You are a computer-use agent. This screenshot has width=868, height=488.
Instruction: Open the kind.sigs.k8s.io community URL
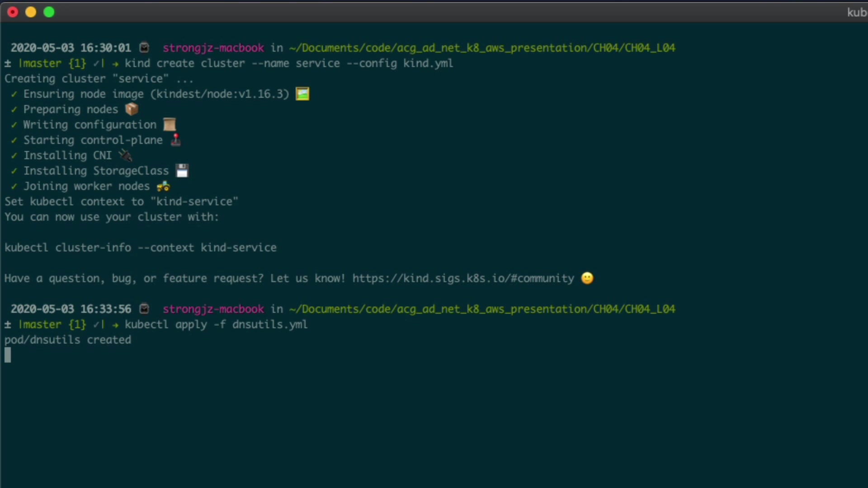(x=463, y=278)
